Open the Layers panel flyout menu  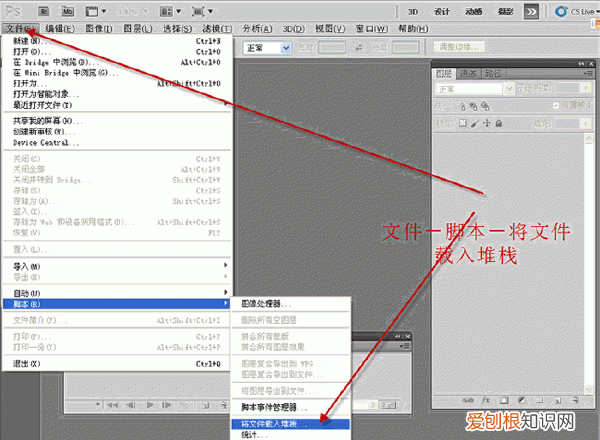588,73
